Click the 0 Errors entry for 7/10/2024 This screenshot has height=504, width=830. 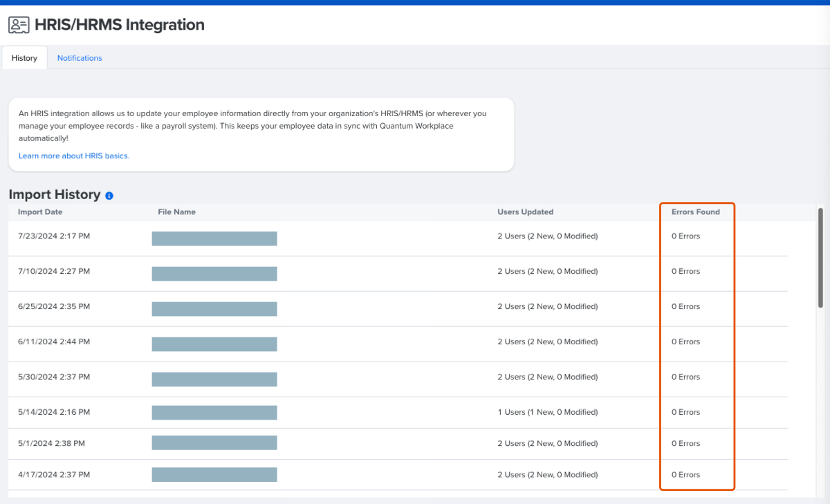click(685, 271)
